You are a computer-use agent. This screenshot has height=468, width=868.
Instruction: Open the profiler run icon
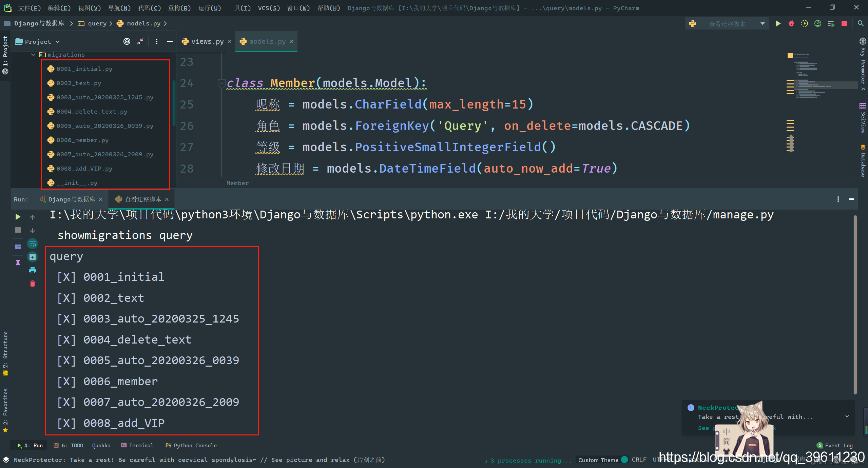tap(818, 24)
